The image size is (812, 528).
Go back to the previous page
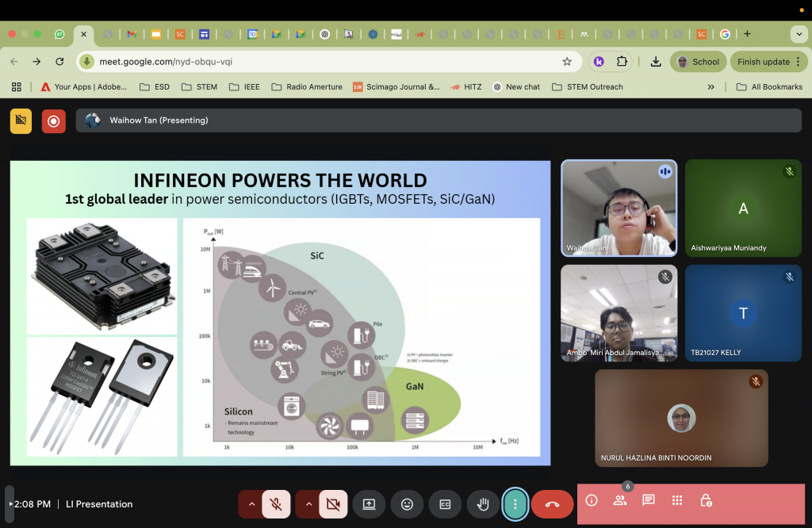(14, 62)
